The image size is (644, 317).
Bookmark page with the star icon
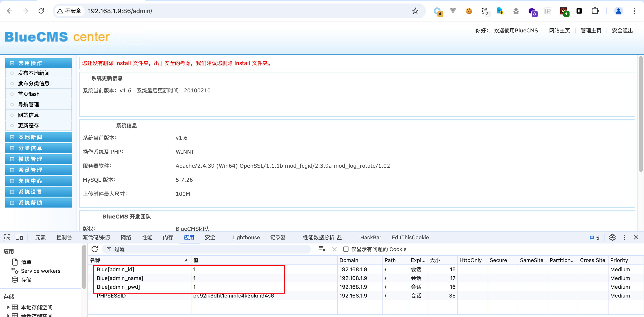[x=415, y=11]
